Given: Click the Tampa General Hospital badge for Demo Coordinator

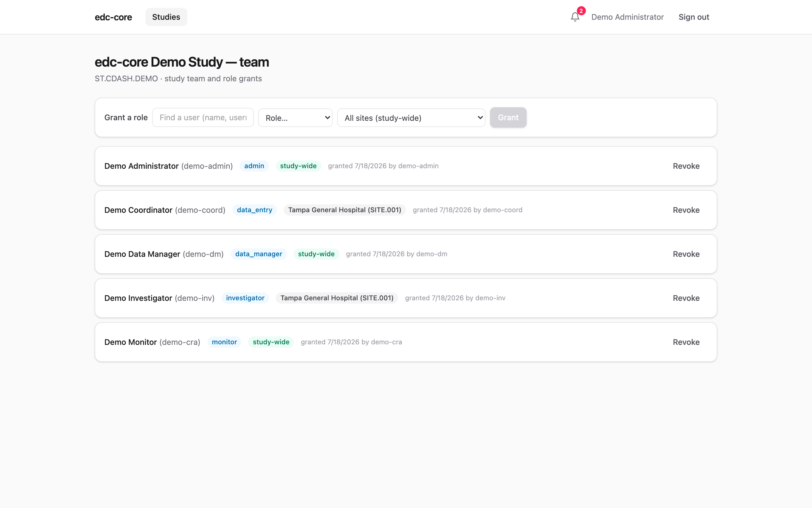Looking at the screenshot, I should [x=345, y=210].
